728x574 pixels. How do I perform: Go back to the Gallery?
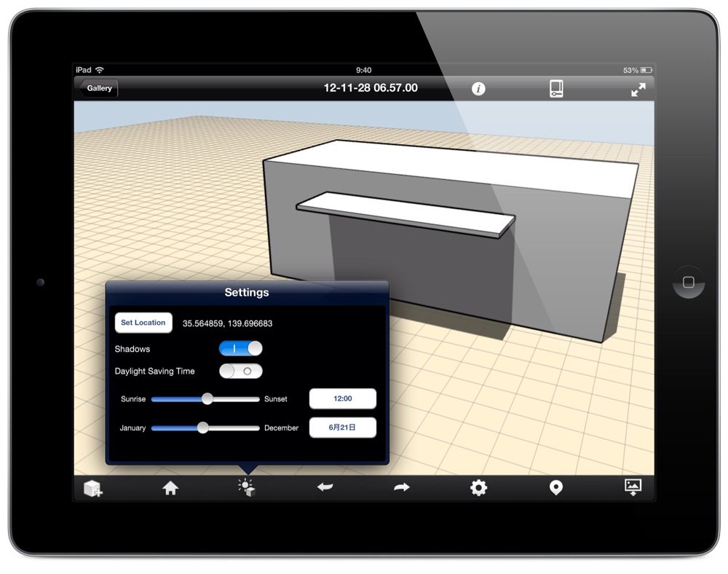click(x=98, y=89)
